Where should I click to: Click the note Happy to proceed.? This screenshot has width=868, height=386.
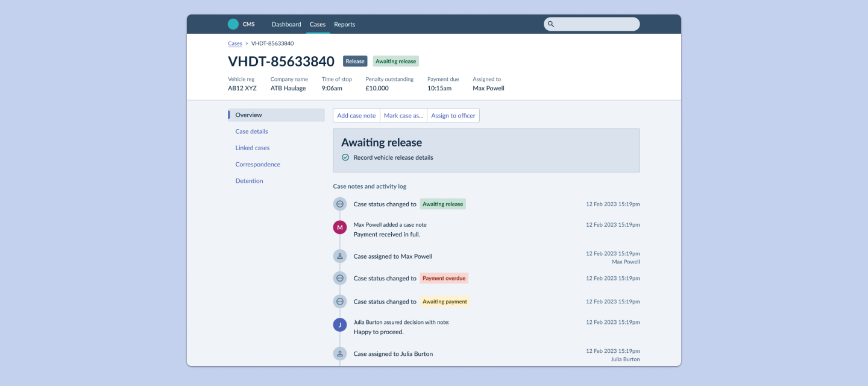pyautogui.click(x=379, y=332)
